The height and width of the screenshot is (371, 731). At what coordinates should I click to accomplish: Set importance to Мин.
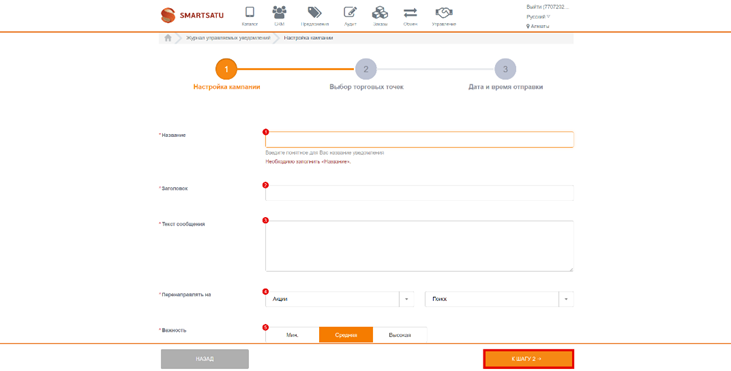point(292,335)
